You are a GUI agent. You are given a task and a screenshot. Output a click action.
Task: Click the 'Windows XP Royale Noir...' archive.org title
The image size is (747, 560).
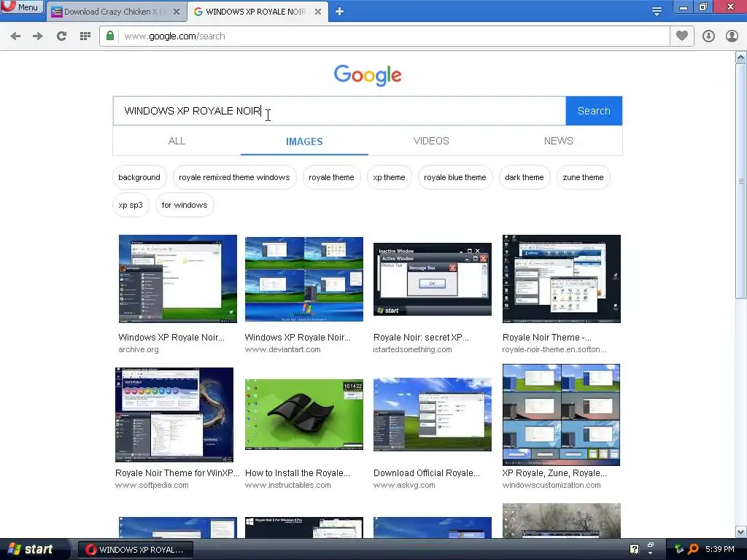171,337
